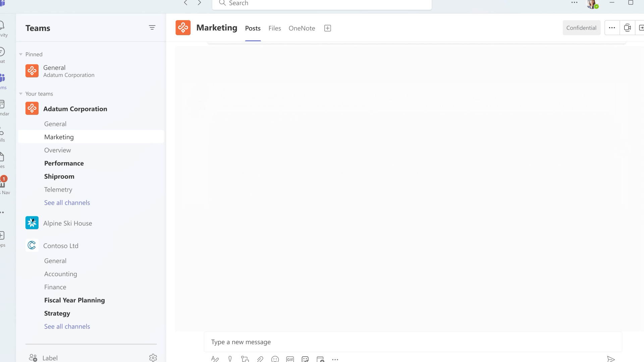Open the GIF picker
The image size is (644, 362).
[x=290, y=359]
